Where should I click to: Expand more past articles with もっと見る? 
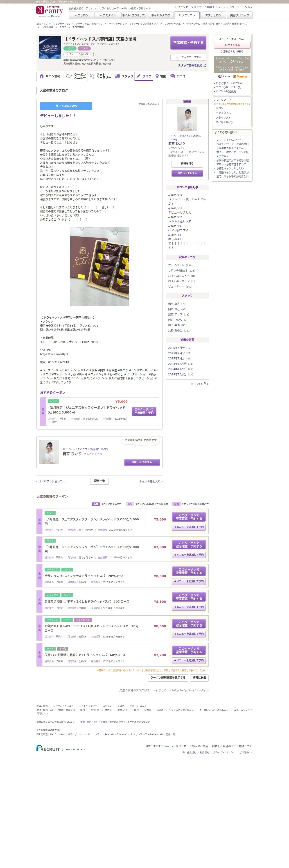[x=199, y=384]
